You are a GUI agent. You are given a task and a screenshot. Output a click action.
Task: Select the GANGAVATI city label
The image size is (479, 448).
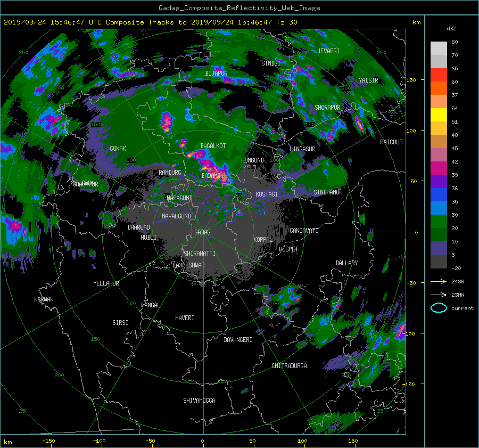pyautogui.click(x=304, y=231)
